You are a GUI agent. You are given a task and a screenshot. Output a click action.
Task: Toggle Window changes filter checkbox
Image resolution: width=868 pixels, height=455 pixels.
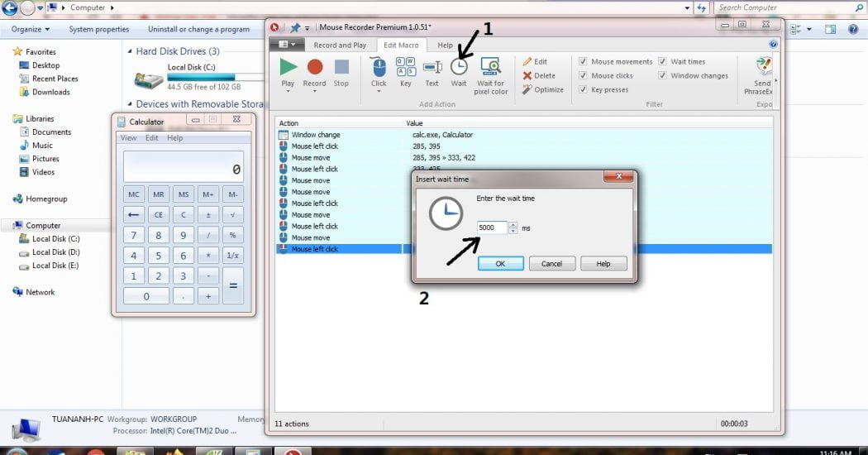point(662,75)
